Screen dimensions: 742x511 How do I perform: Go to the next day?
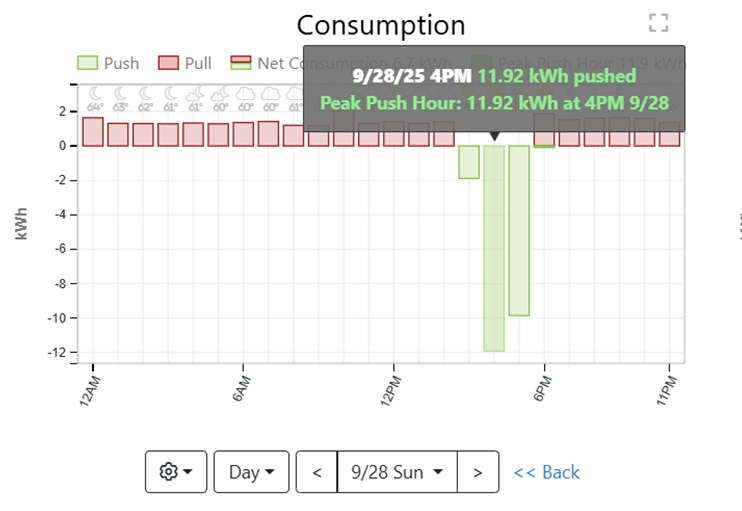tap(478, 472)
